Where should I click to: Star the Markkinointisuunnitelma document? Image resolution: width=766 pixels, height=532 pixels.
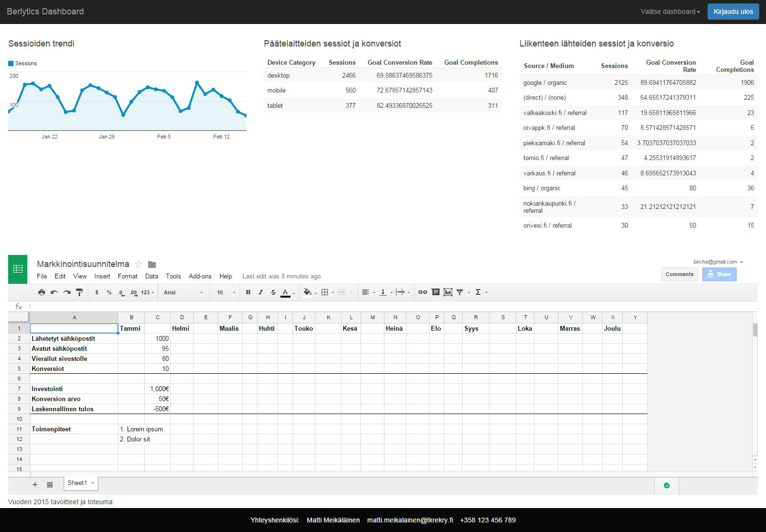tap(139, 264)
